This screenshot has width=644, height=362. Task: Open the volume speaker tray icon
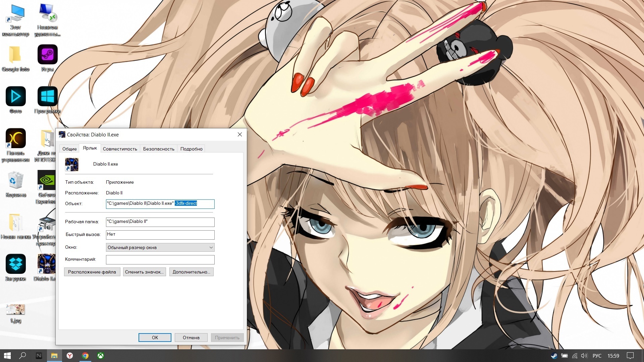pyautogui.click(x=584, y=356)
